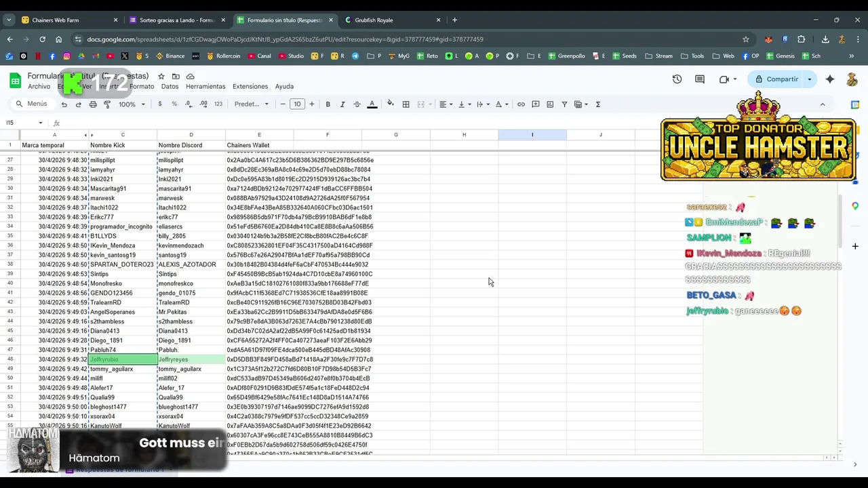Screen dimensions: 868x488
Task: Select column I header
Action: (532, 135)
